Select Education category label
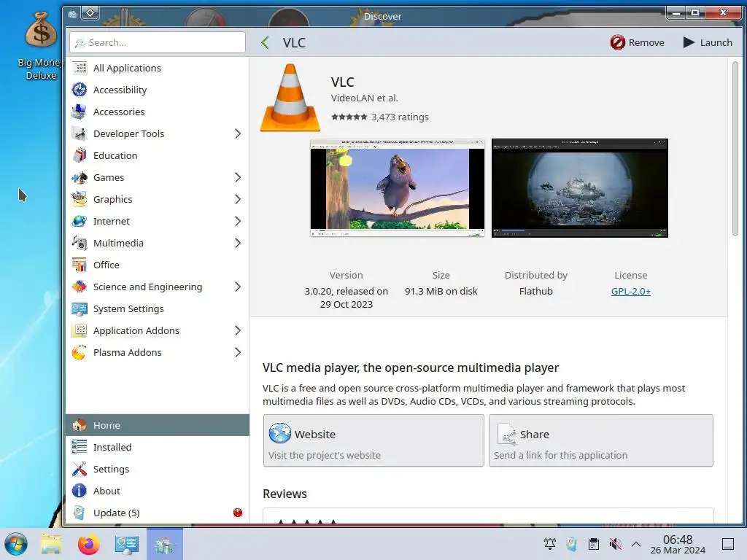This screenshot has width=747, height=560. (x=115, y=155)
